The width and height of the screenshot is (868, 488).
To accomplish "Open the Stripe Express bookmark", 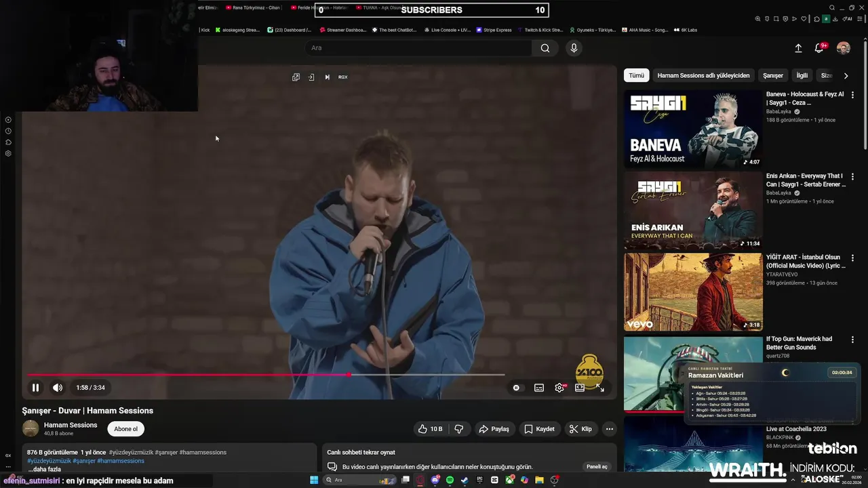I will (x=494, y=30).
